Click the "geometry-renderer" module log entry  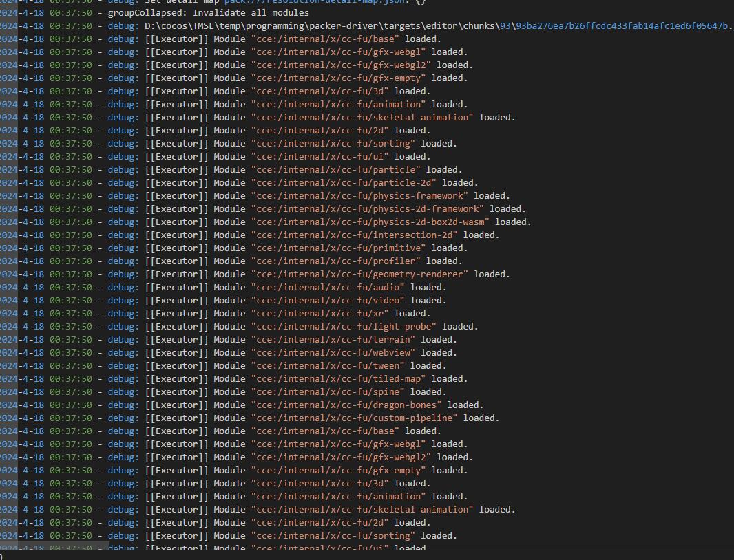coord(359,274)
